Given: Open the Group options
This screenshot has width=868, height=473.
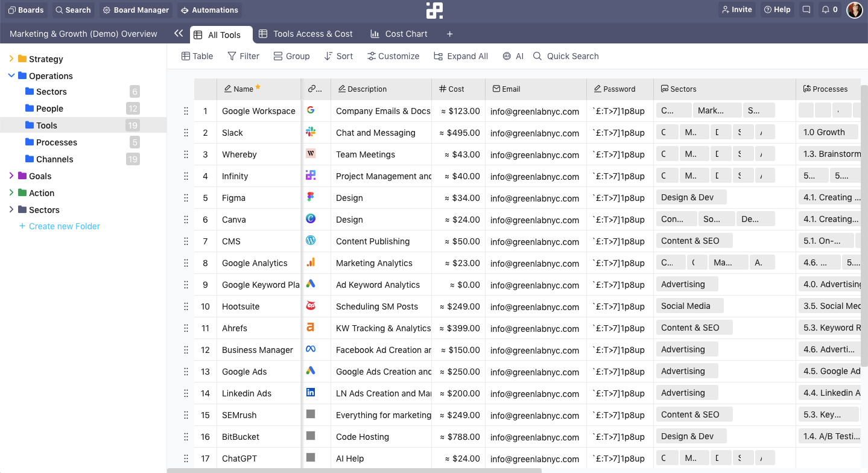Looking at the screenshot, I should click(291, 56).
